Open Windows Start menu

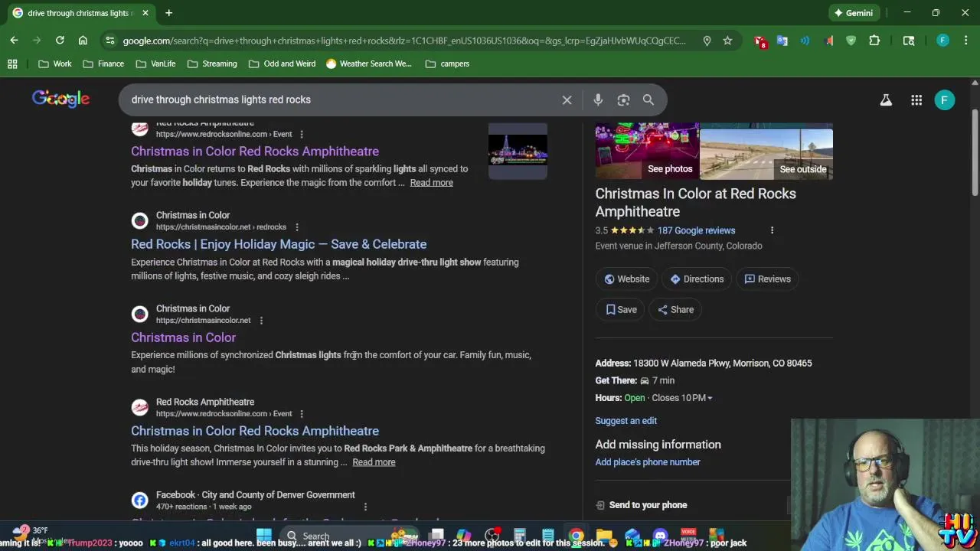[264, 536]
